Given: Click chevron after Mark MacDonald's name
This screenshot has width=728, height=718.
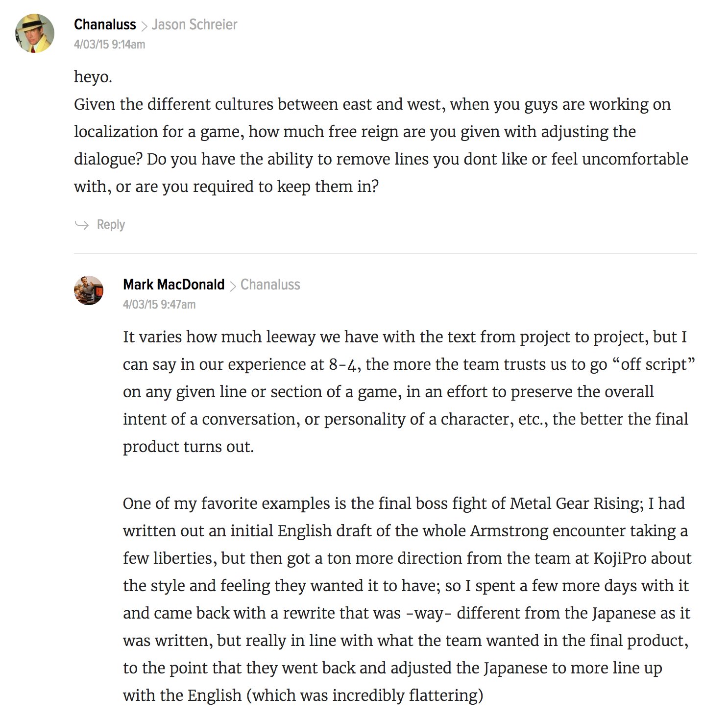Looking at the screenshot, I should (x=233, y=286).
